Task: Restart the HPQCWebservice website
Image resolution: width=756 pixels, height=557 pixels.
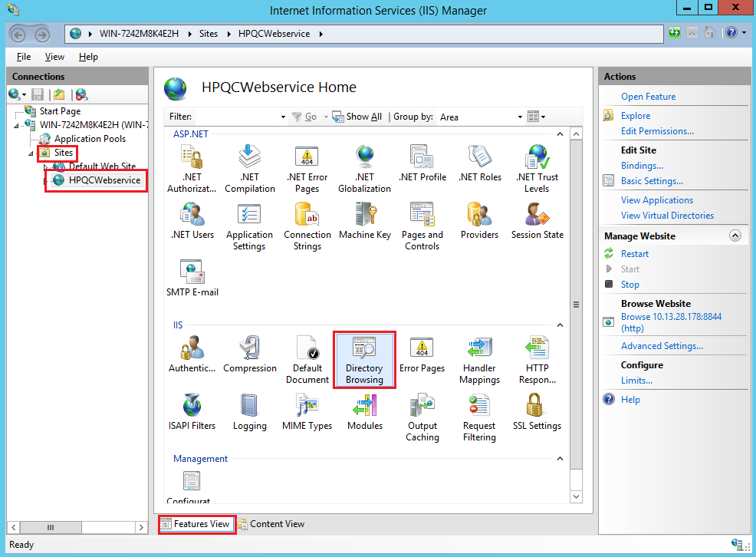Action: coord(634,253)
